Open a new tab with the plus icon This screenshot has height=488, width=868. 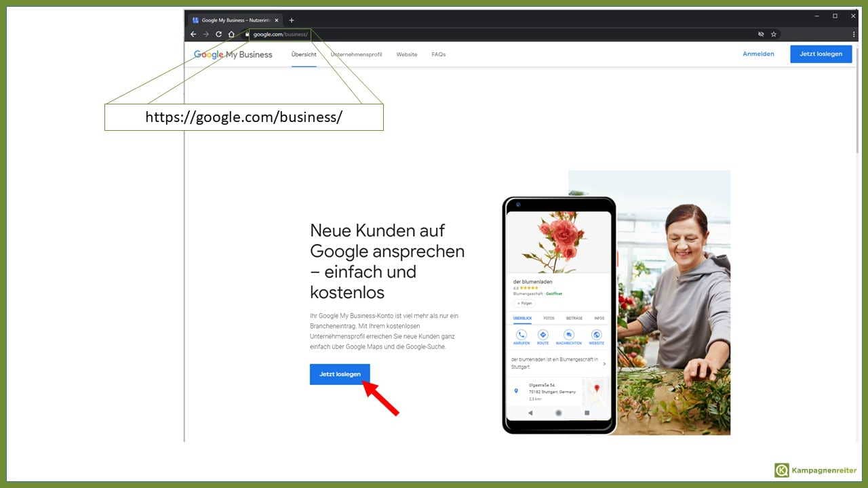coord(292,20)
